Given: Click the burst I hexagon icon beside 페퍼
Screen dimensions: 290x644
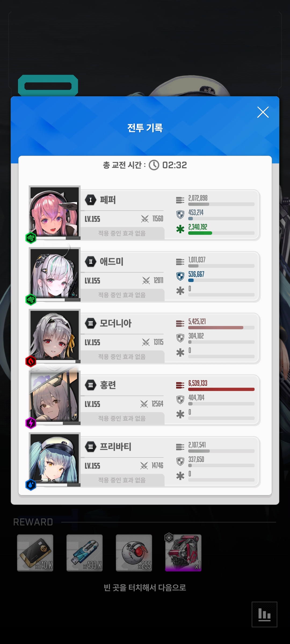Looking at the screenshot, I should coord(91,200).
